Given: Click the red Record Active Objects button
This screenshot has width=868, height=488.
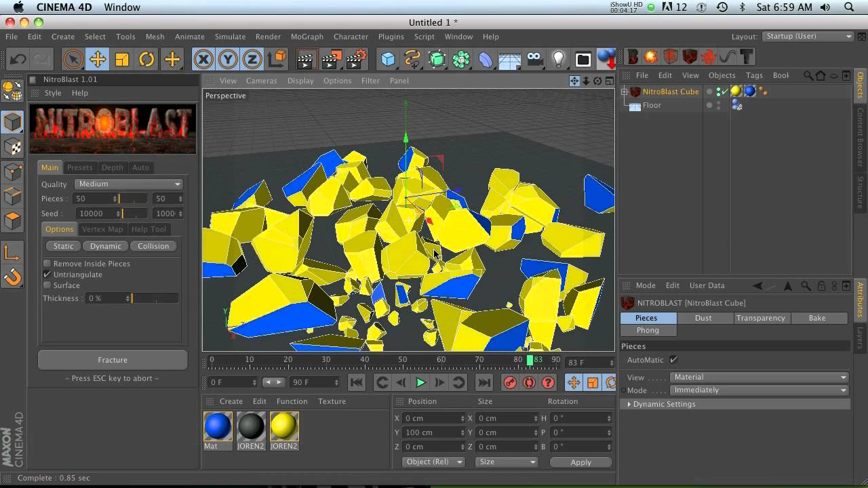Looking at the screenshot, I should click(510, 383).
